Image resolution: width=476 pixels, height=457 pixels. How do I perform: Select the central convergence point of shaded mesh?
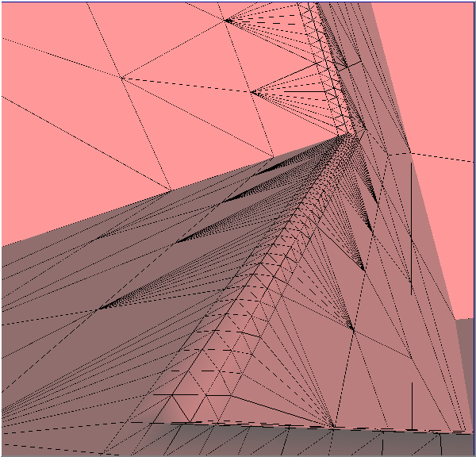tap(349, 136)
